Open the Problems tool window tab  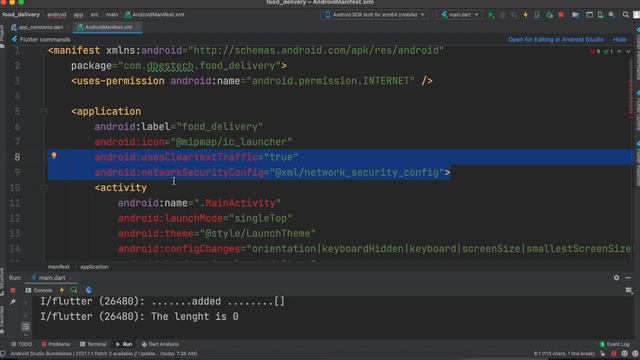pos(56,344)
